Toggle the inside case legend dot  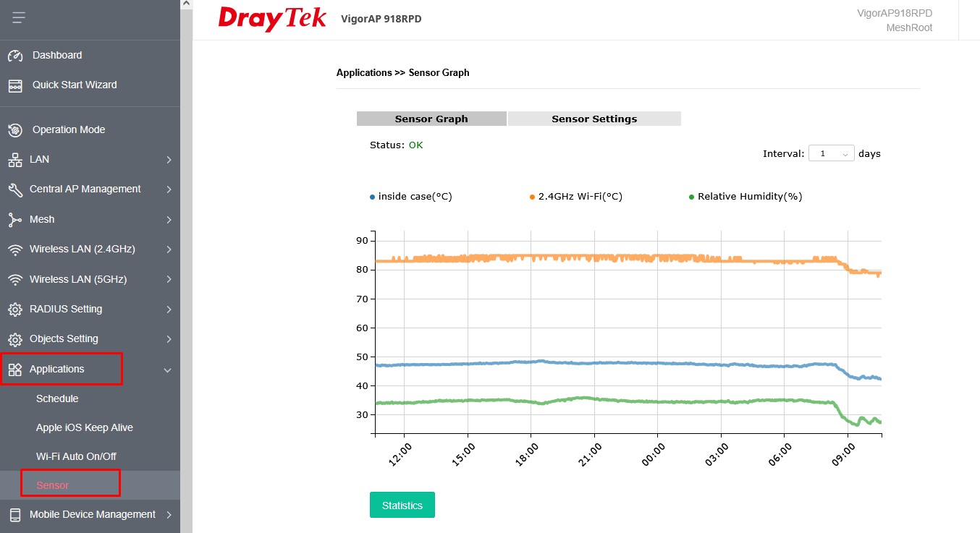tap(373, 197)
